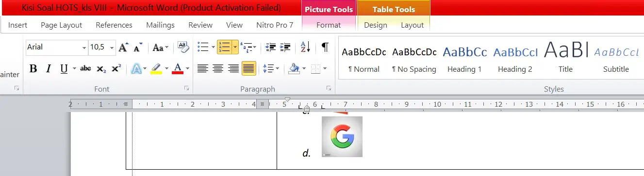This screenshot has width=644, height=176.
Task: Decrease paragraph indent
Action: [271, 47]
